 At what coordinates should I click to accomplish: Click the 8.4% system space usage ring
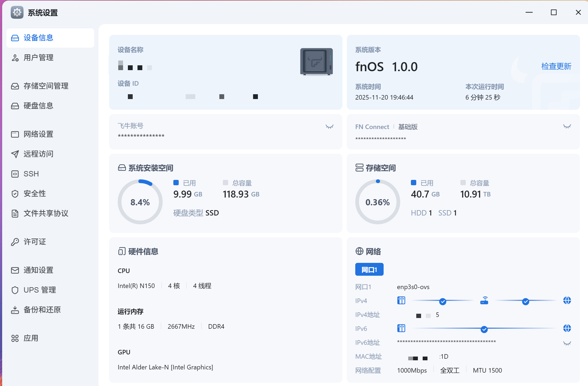pos(140,202)
